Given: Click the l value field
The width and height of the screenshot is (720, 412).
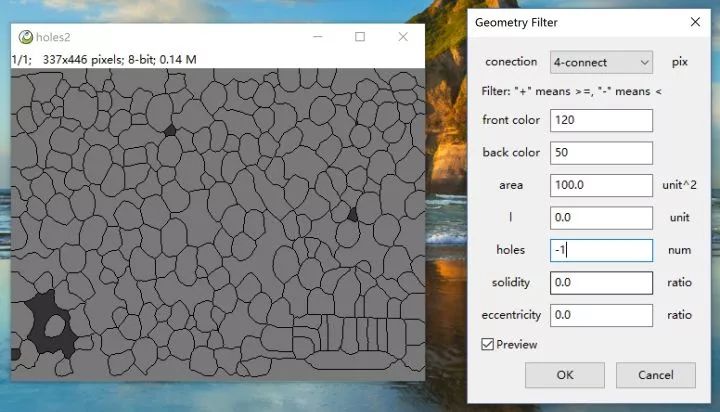Looking at the screenshot, I should click(601, 218).
